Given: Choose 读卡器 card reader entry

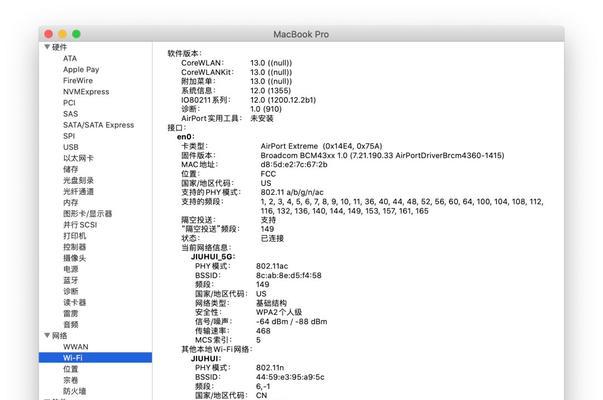Looking at the screenshot, I should tap(75, 302).
